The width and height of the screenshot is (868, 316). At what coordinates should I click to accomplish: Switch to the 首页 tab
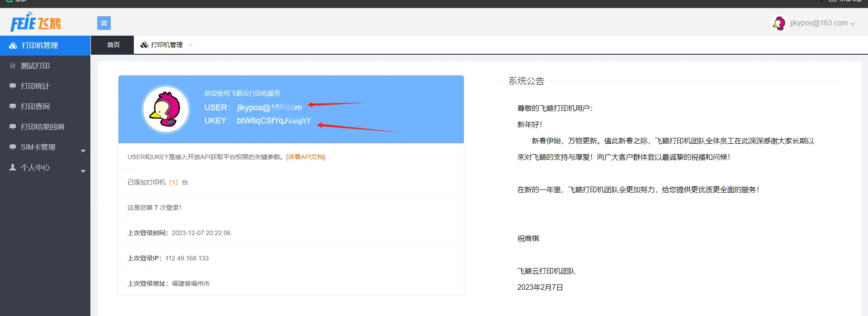113,45
